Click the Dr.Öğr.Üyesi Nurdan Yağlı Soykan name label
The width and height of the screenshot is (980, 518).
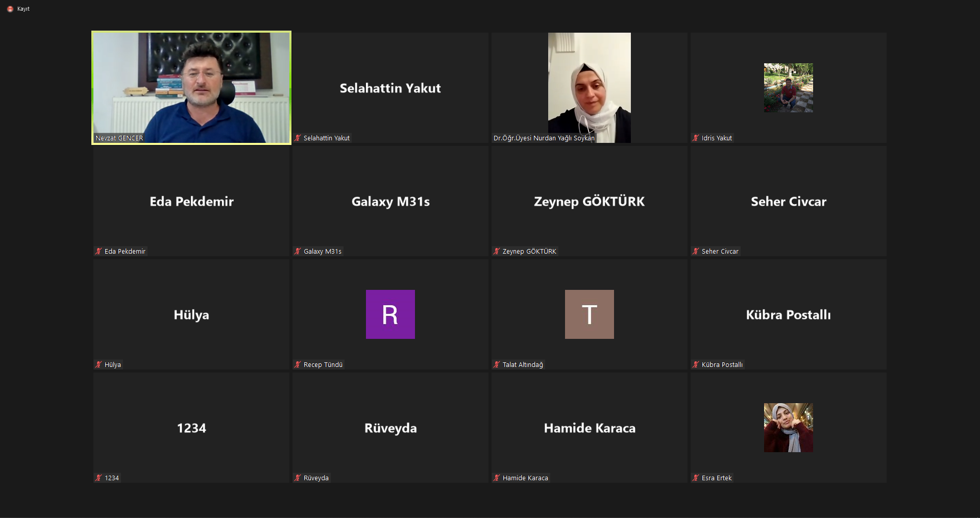click(x=544, y=138)
